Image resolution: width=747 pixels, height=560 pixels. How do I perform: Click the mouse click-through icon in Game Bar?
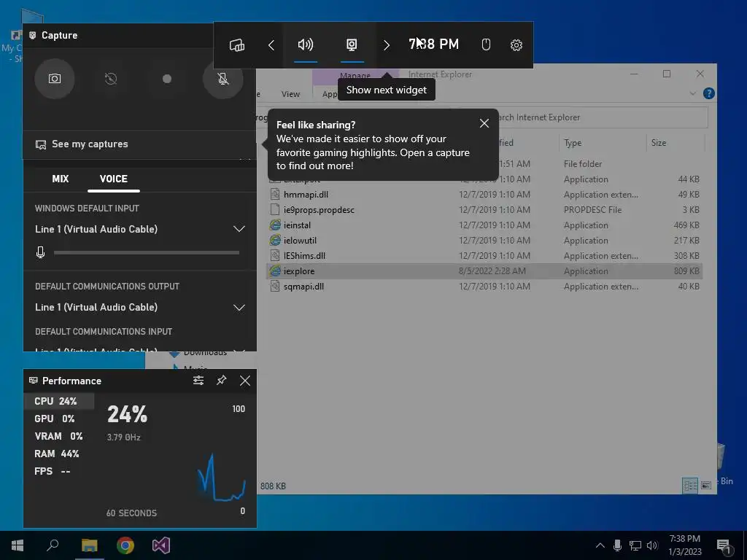point(486,44)
